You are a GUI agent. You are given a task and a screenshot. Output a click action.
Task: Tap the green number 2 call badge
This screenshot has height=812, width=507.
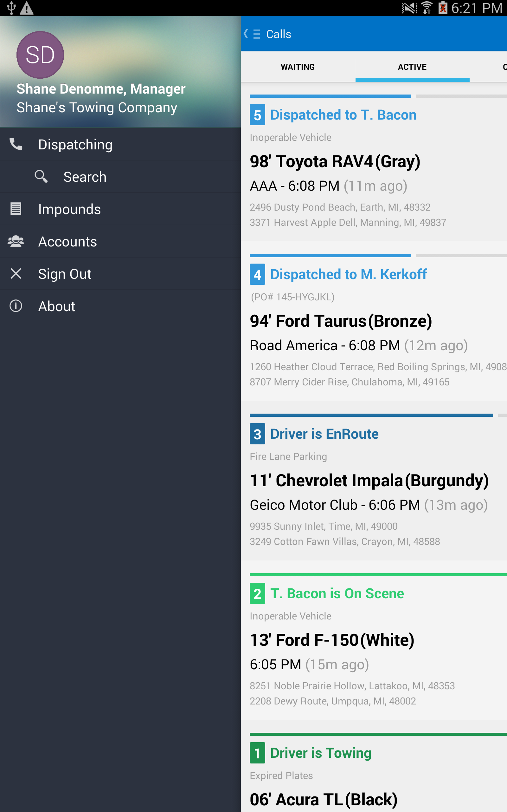257,593
